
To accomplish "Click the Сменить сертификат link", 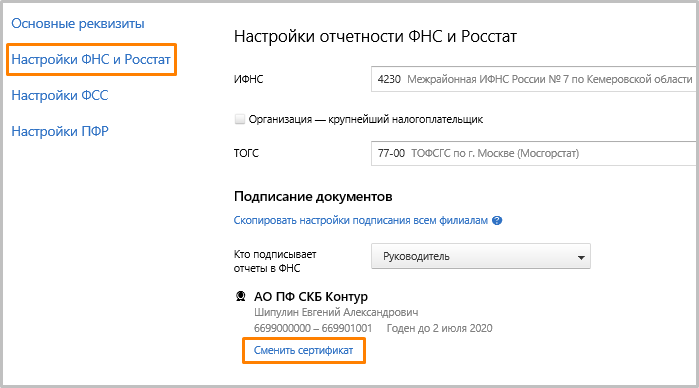I will click(303, 351).
